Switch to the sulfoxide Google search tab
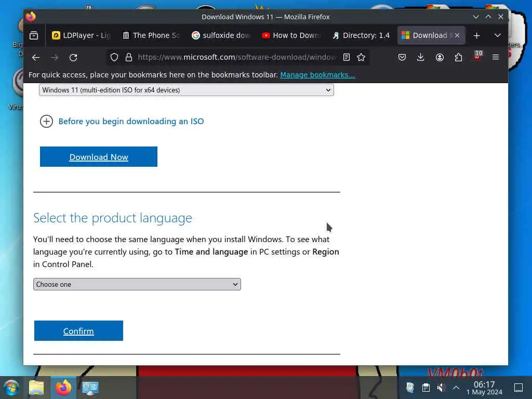 (220, 35)
